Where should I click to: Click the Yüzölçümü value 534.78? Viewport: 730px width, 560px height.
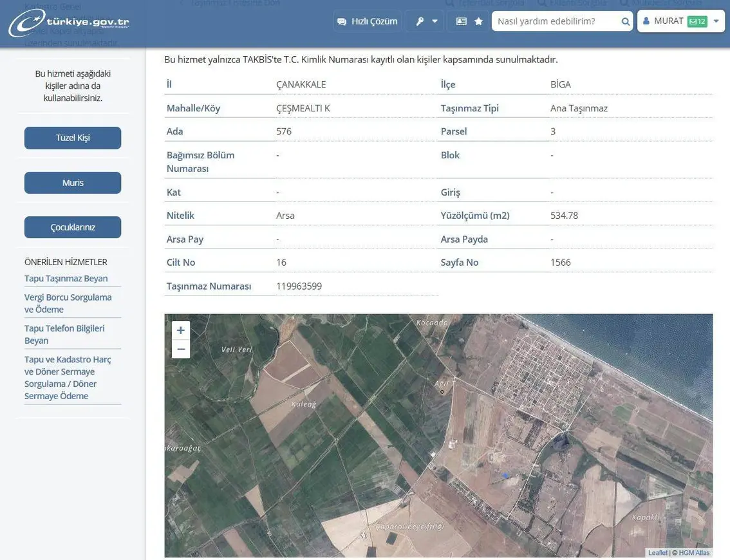click(x=565, y=216)
